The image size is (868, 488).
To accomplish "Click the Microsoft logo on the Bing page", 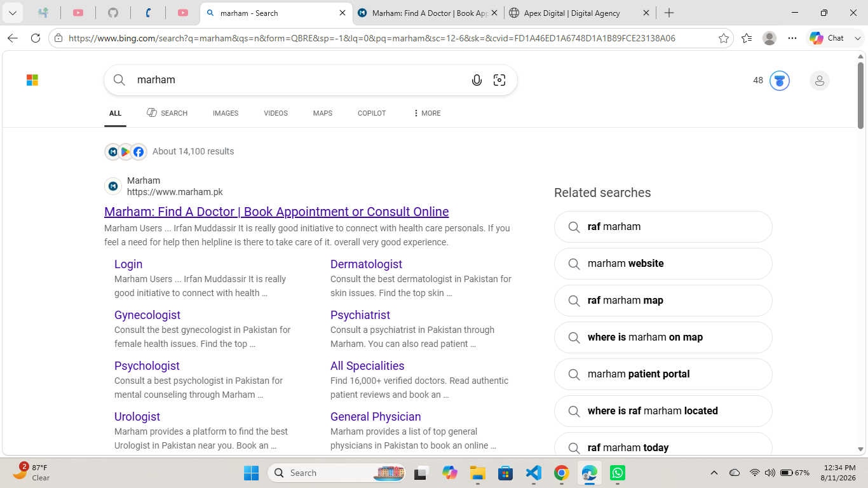I will coord(32,80).
